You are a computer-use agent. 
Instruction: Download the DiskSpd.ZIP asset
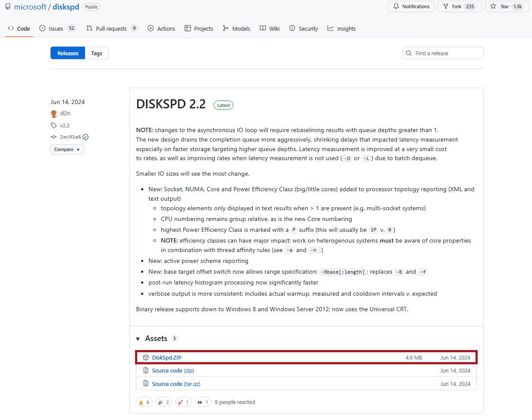(167, 357)
